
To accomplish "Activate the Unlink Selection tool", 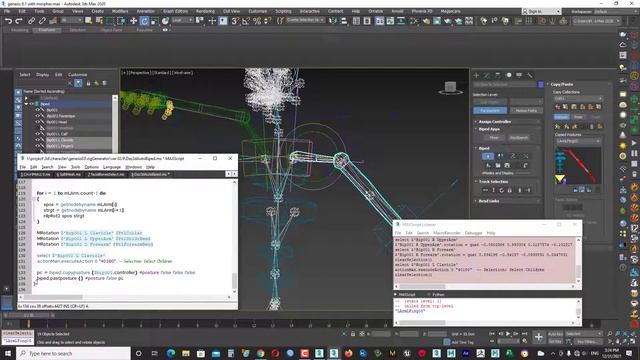I will click(x=42, y=21).
